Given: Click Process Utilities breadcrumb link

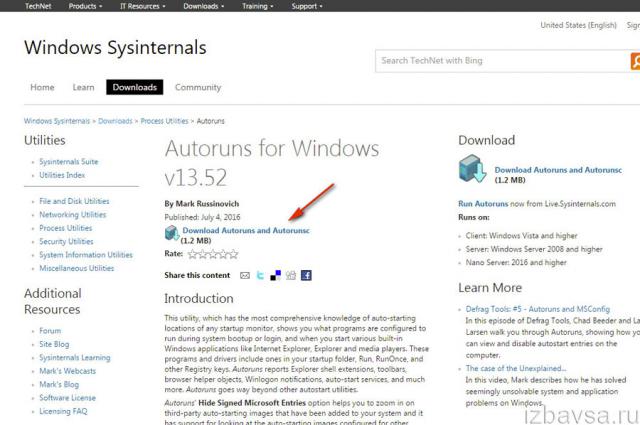Looking at the screenshot, I should coord(164,121).
